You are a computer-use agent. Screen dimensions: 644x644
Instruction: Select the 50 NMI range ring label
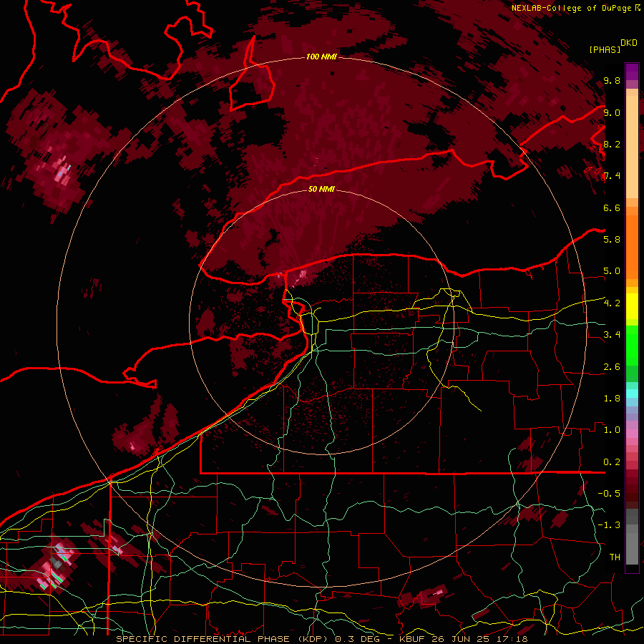pyautogui.click(x=321, y=190)
